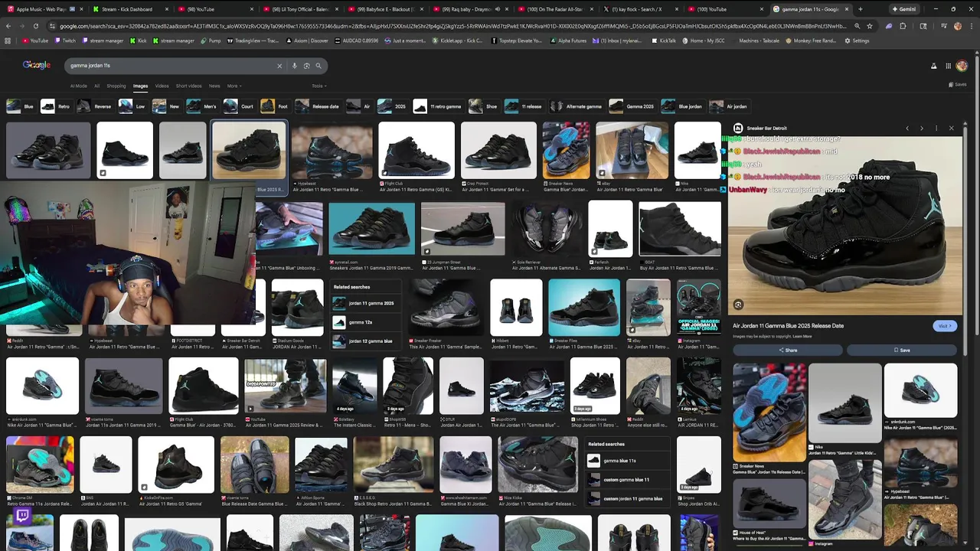
Task: Close the image preview panel
Action: pyautogui.click(x=951, y=129)
